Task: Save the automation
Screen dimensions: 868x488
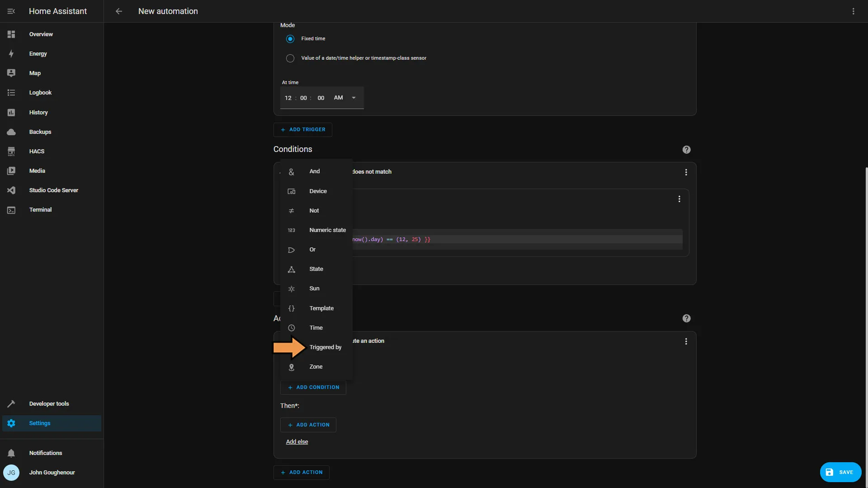Action: (840, 472)
